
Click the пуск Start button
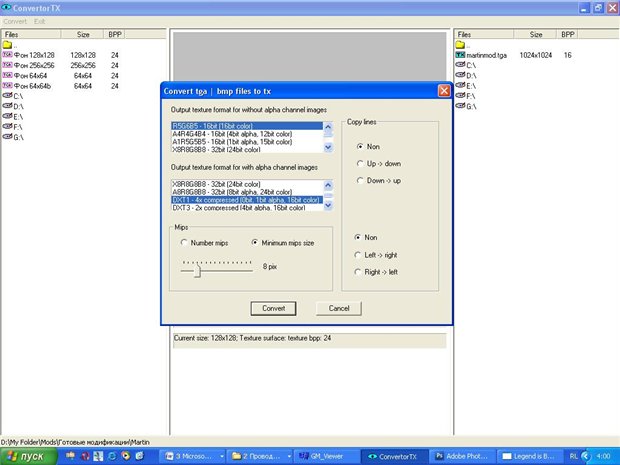28,456
